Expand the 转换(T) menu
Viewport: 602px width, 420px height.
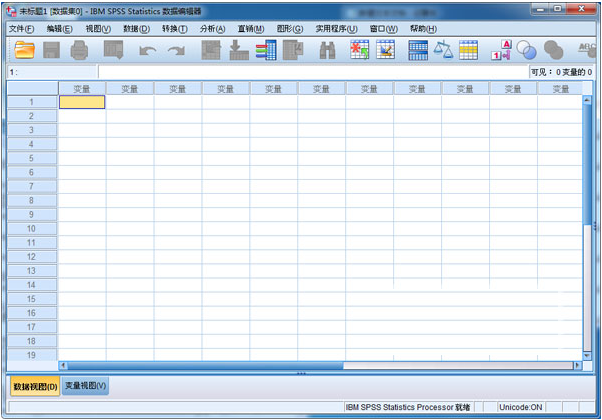tap(174, 29)
